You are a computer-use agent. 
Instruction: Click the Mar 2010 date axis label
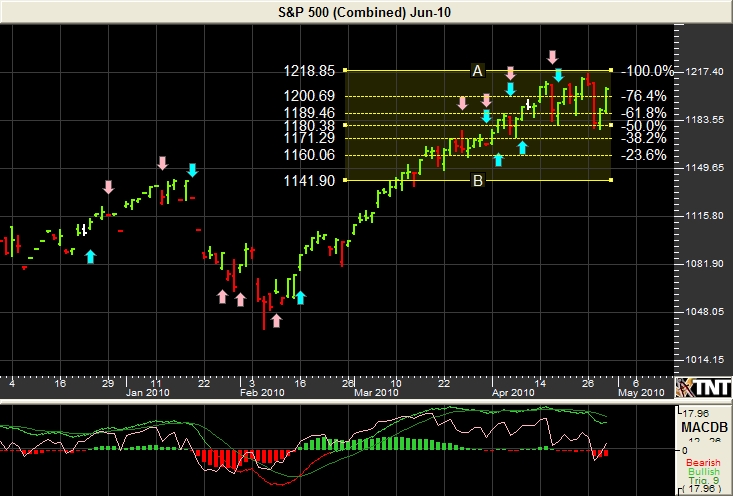[376, 393]
